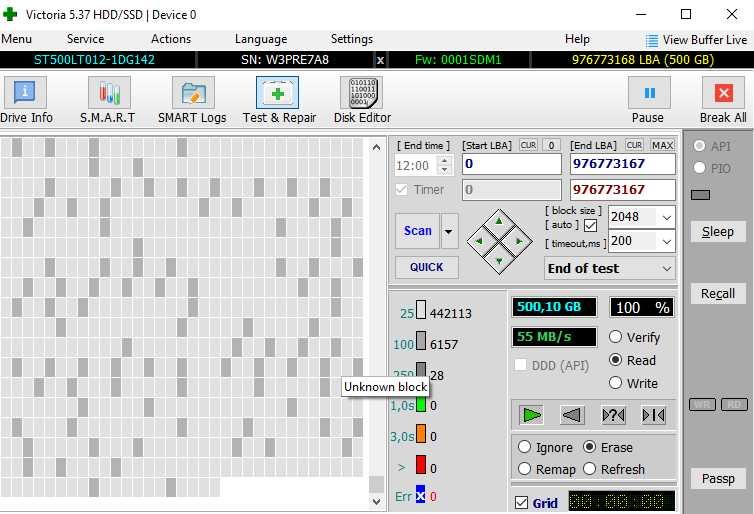Screen dimensions: 754x514
Task: Open timeout ms dropdown 200
Action: tap(666, 241)
